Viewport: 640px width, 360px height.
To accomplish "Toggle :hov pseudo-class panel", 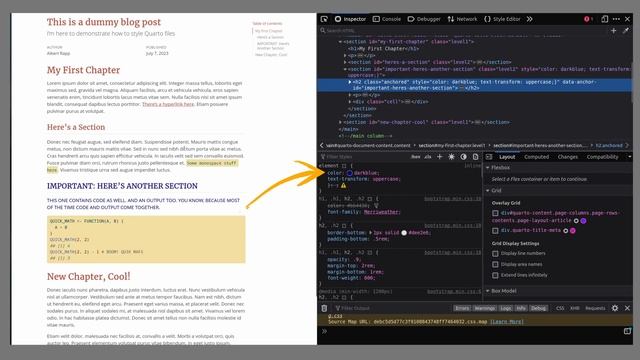I will click(416, 157).
